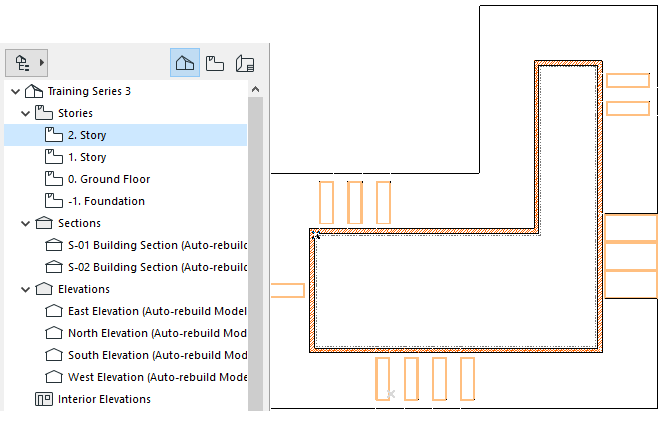Viewport: 664px width, 422px height.
Task: Collapse the Sections folder
Action: coord(26,223)
